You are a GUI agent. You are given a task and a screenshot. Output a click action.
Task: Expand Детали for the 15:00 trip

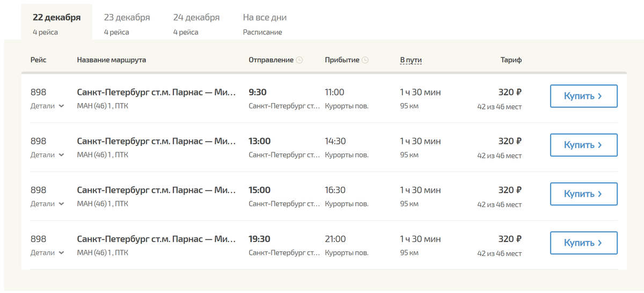pyautogui.click(x=47, y=203)
